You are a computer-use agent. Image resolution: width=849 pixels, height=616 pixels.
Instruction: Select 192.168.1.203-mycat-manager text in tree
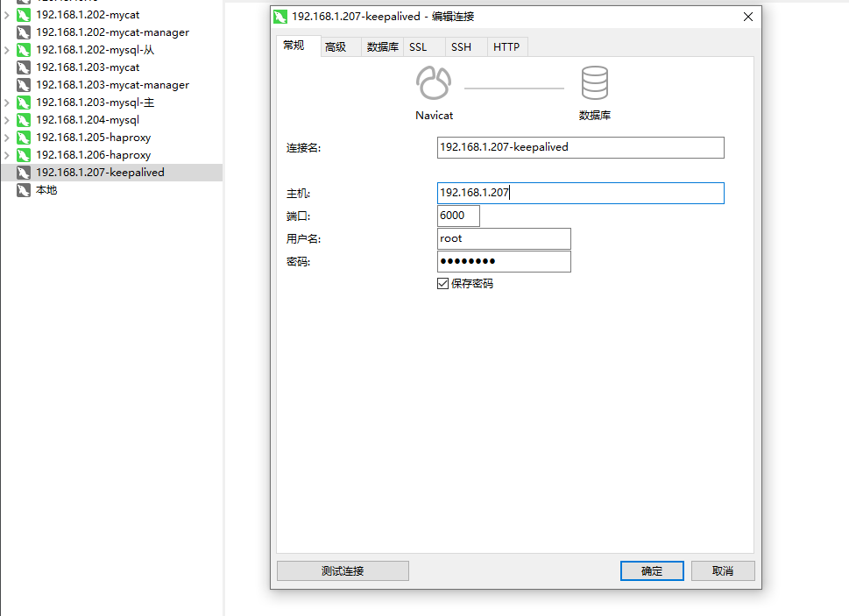pyautogui.click(x=113, y=85)
